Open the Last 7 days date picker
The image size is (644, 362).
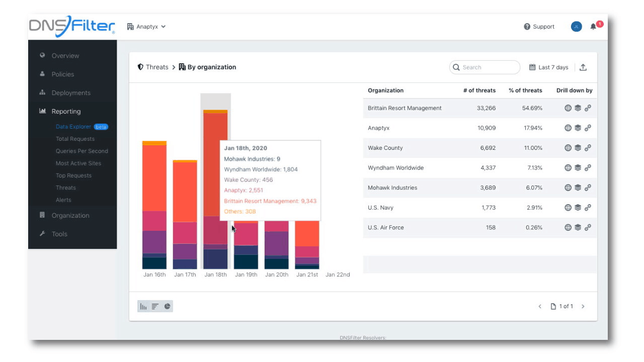548,67
